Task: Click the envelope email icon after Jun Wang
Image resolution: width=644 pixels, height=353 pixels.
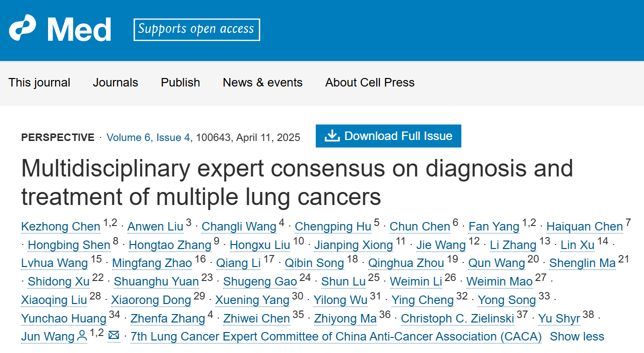Action: coord(114,335)
